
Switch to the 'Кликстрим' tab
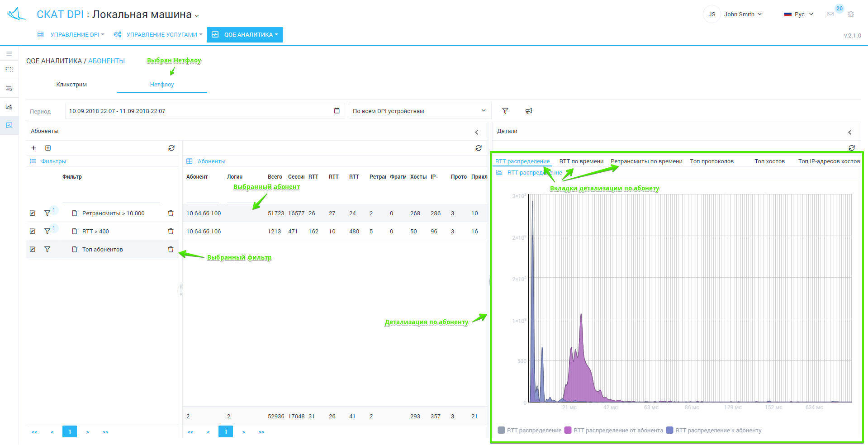(x=71, y=85)
